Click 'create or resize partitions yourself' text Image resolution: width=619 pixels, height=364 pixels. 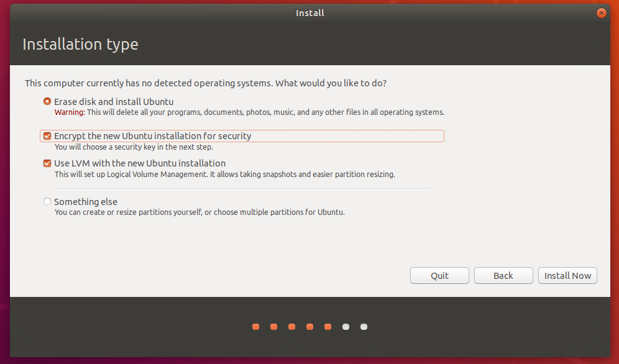(x=199, y=212)
